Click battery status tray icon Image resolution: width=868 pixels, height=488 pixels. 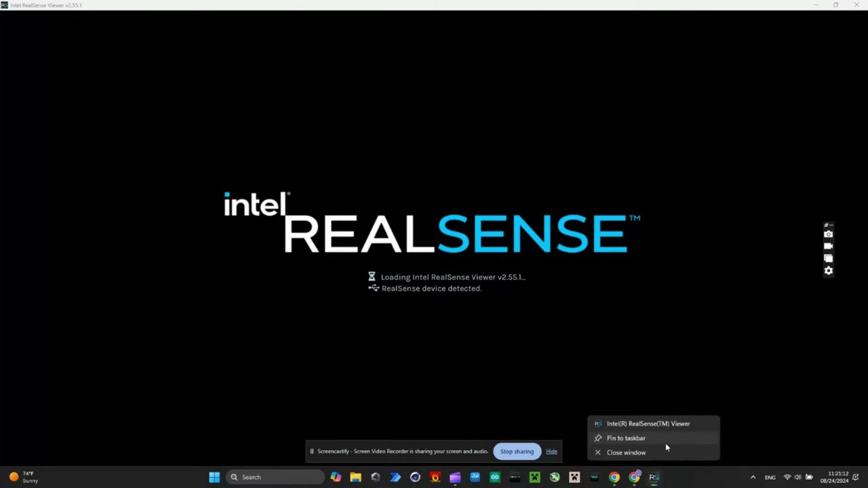[x=809, y=477]
